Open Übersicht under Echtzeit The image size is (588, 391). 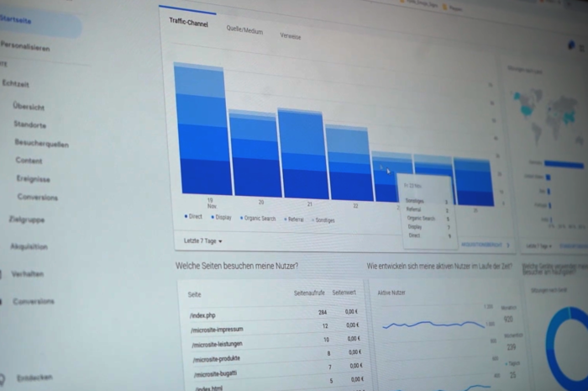(29, 107)
